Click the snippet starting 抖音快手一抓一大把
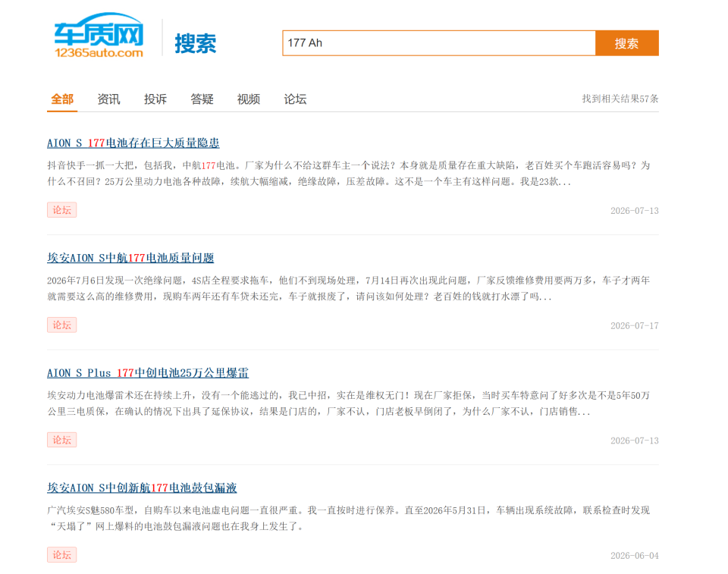The image size is (728, 574). (348, 173)
